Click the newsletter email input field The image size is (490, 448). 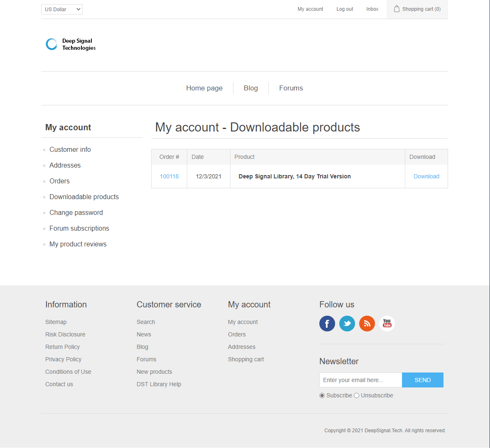pyautogui.click(x=360, y=380)
